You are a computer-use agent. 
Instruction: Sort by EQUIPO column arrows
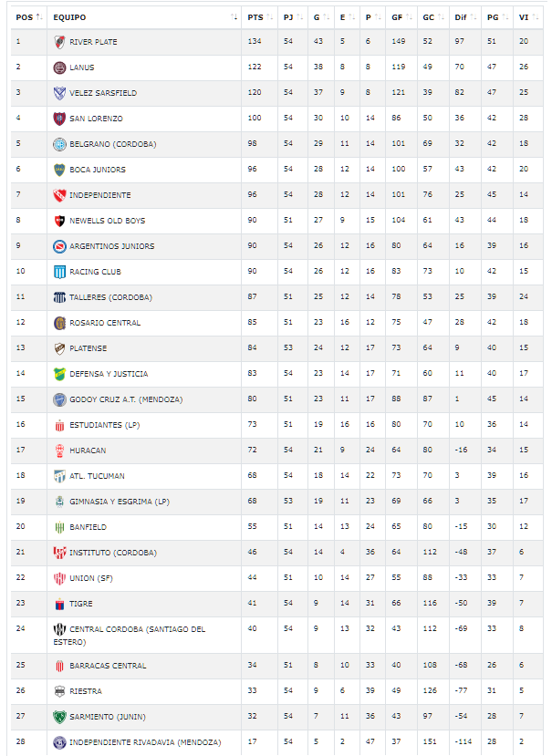pos(234,17)
